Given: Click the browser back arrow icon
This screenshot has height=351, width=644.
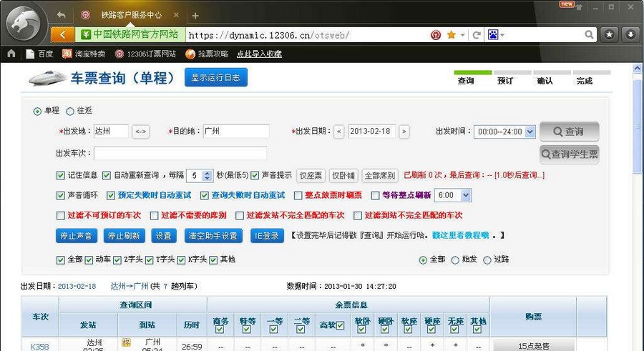Looking at the screenshot, I should tap(62, 15).
